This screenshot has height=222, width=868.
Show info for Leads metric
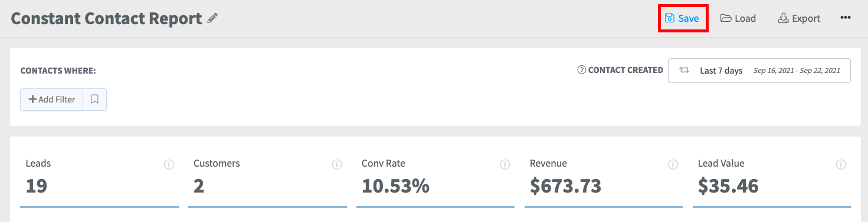point(169,165)
